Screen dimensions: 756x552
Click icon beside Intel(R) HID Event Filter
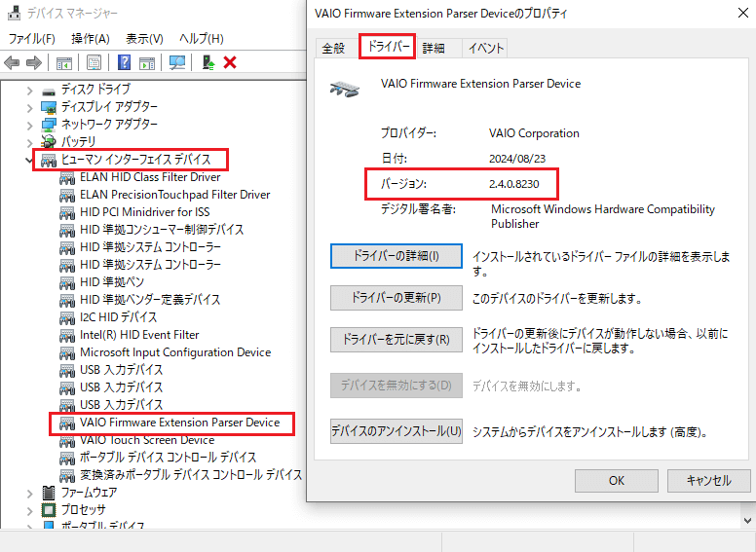[67, 335]
